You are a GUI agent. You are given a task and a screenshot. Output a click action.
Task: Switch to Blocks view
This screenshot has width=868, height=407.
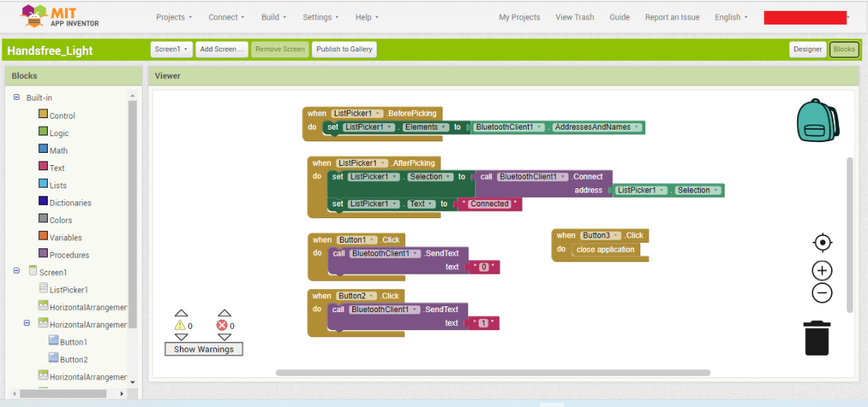843,49
